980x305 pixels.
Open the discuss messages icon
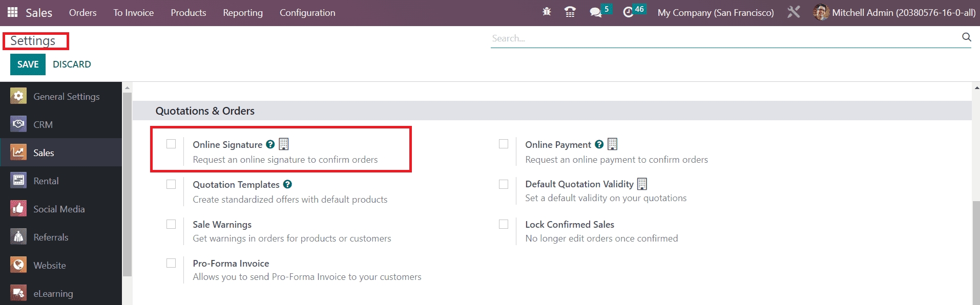click(595, 12)
